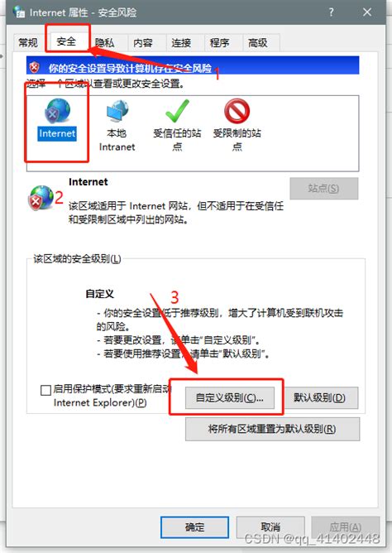Switch to the 常规 tab
Screen dimensions: 392x553
(x=28, y=43)
